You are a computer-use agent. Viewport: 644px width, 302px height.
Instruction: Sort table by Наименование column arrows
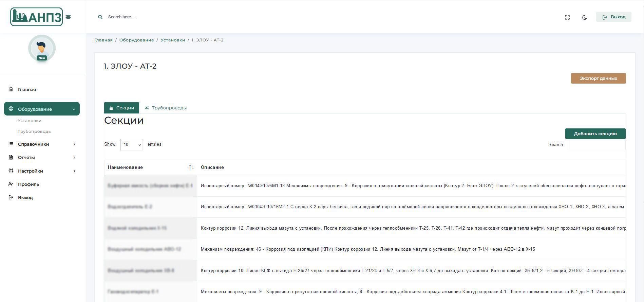(x=191, y=167)
